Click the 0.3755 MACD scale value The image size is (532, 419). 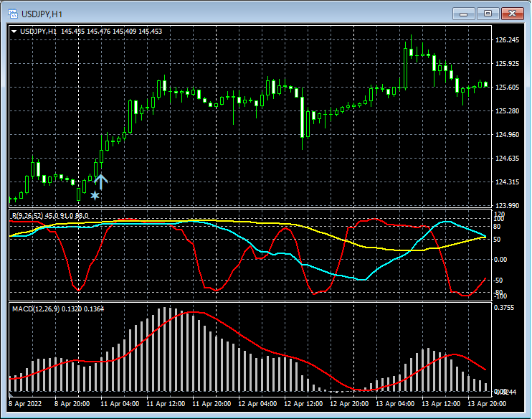tap(505, 309)
